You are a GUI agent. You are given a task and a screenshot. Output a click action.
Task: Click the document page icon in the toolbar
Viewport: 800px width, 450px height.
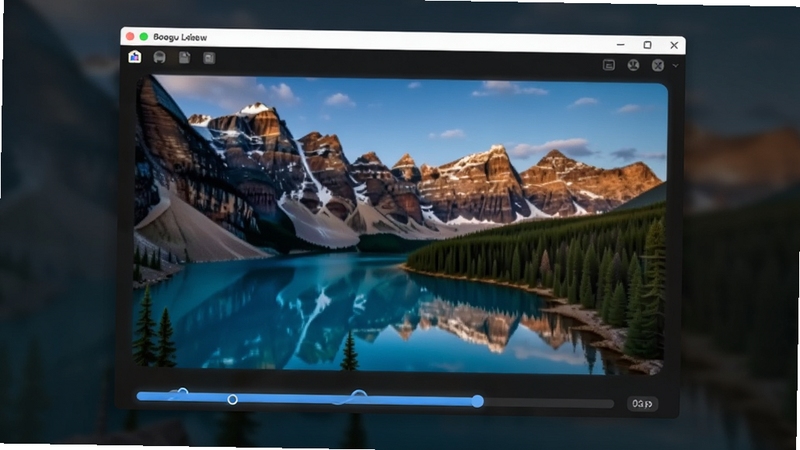coord(184,58)
